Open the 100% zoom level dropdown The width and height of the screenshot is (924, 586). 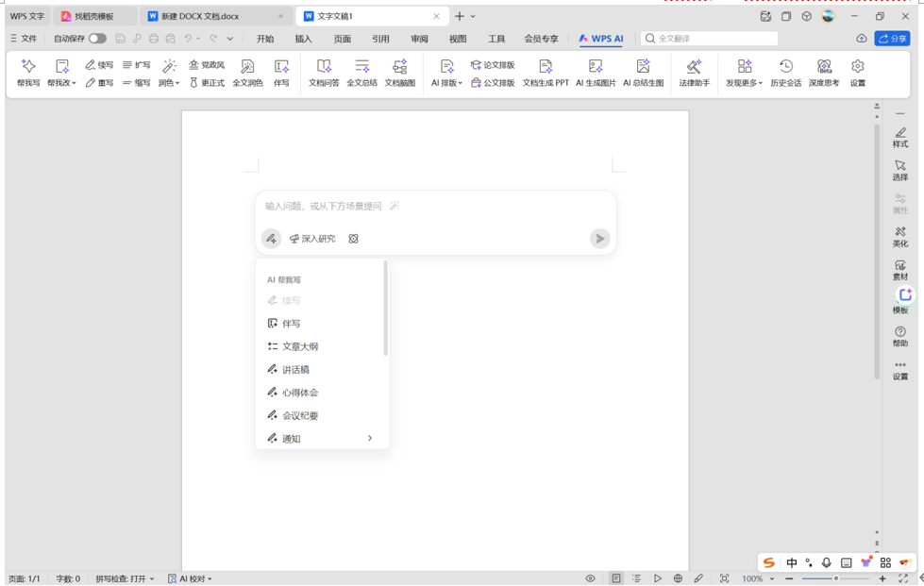tap(758, 579)
